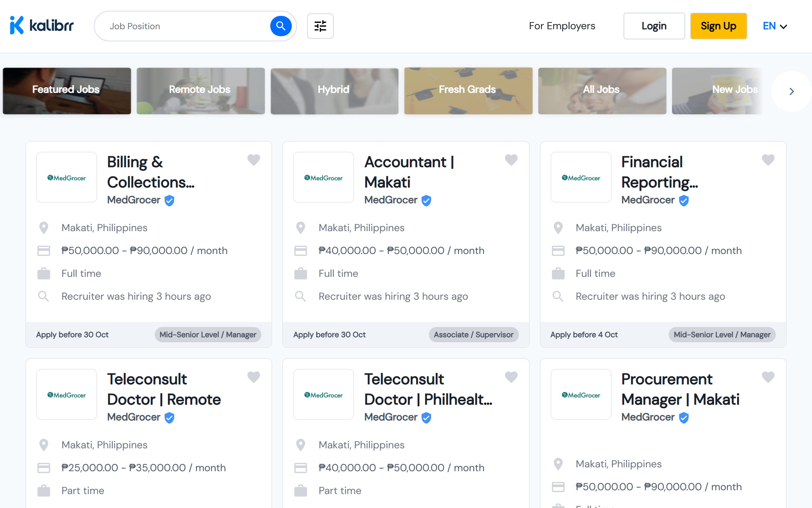Open the Billing & Collections job title
The image size is (812, 508).
pyautogui.click(x=151, y=172)
